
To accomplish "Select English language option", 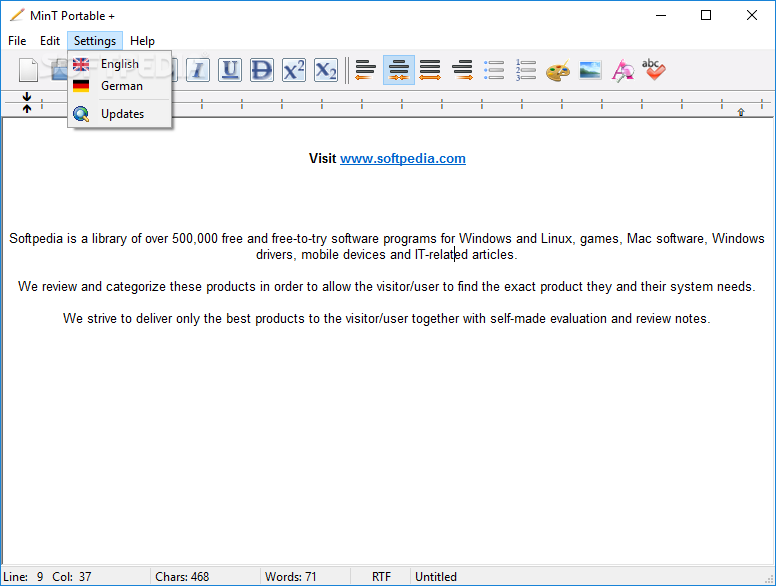I will click(120, 64).
